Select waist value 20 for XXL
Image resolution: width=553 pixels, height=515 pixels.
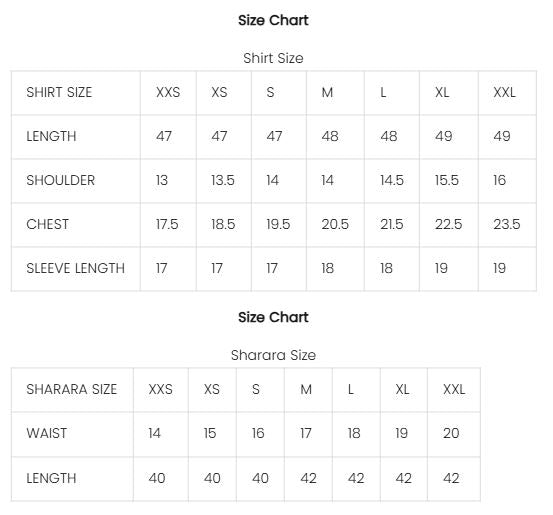pos(451,433)
